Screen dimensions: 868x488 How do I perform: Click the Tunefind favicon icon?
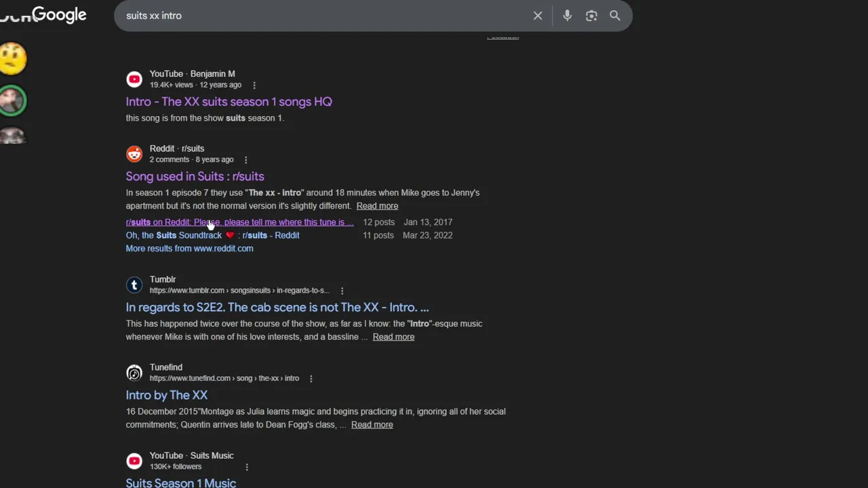(x=134, y=373)
